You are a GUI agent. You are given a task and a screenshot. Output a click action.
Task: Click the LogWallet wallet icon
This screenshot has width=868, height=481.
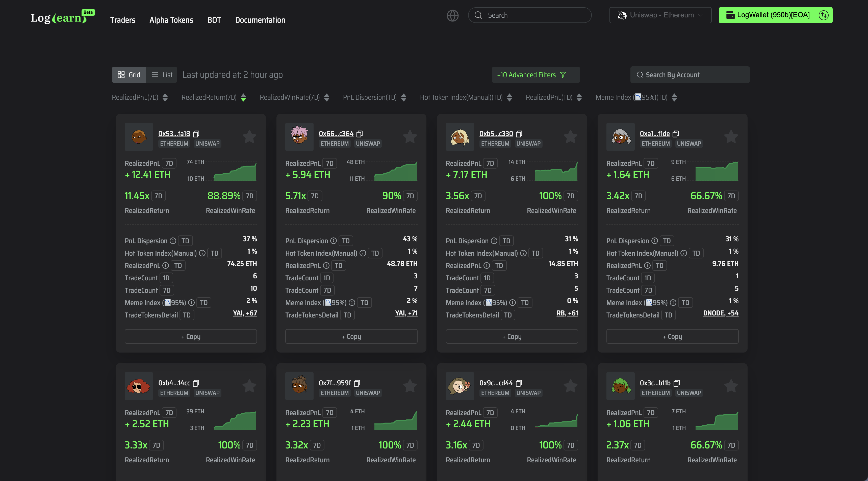[730, 15]
